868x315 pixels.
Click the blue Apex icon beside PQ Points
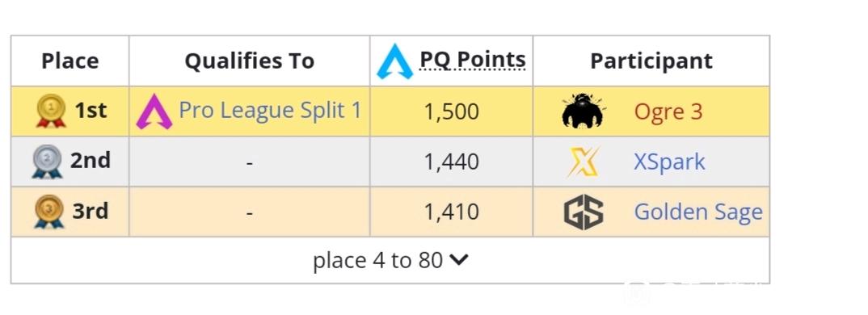(x=394, y=61)
